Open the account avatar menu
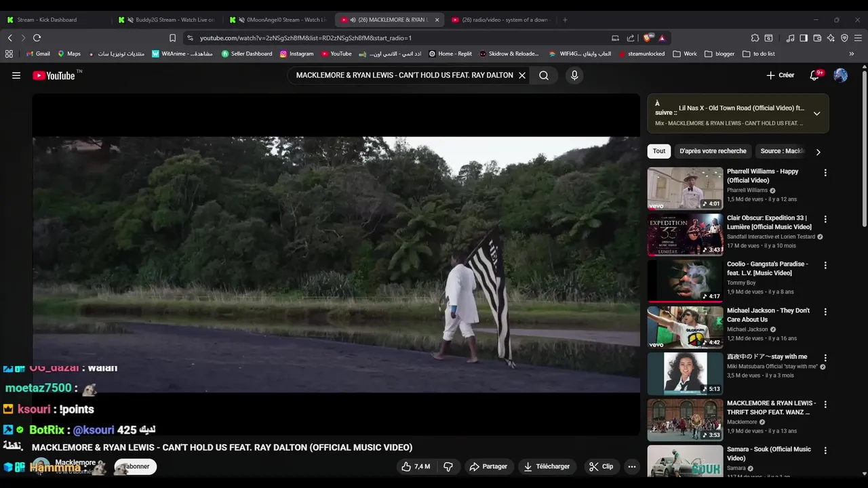The height and width of the screenshot is (488, 868). point(841,75)
